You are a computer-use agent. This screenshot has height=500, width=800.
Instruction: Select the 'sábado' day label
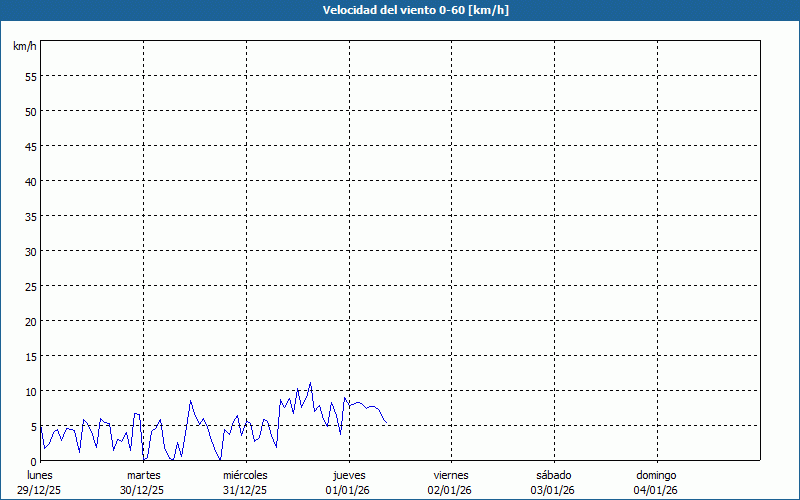(x=553, y=475)
